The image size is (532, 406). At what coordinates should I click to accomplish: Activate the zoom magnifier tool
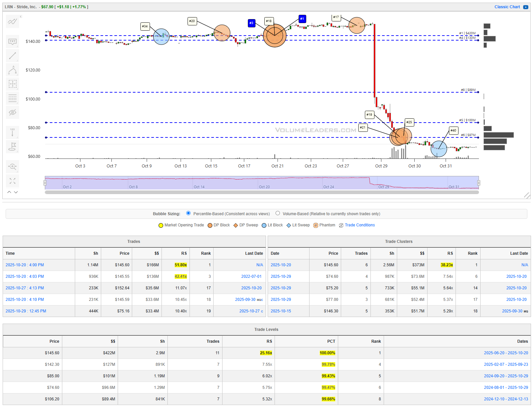13,166
